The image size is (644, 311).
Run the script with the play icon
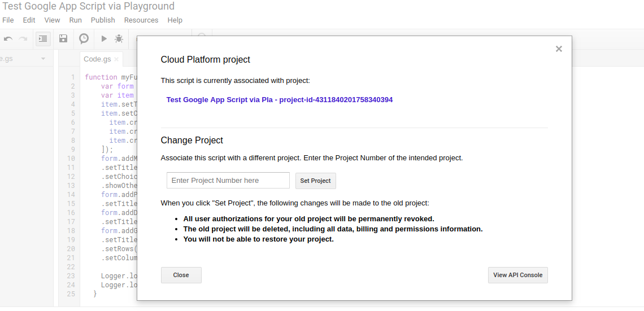point(104,38)
